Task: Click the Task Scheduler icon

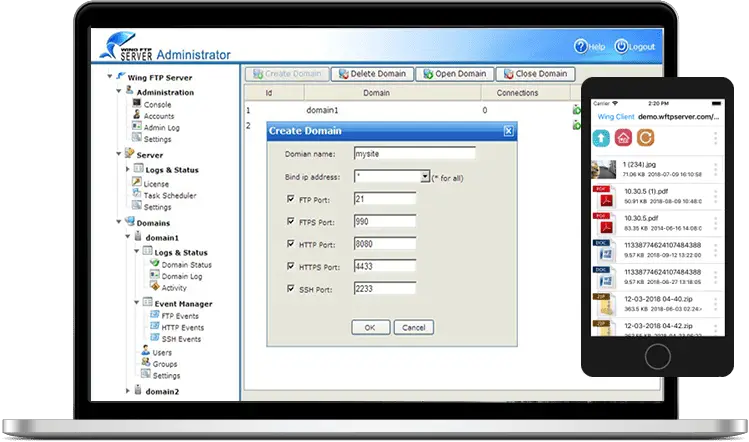Action: click(137, 194)
